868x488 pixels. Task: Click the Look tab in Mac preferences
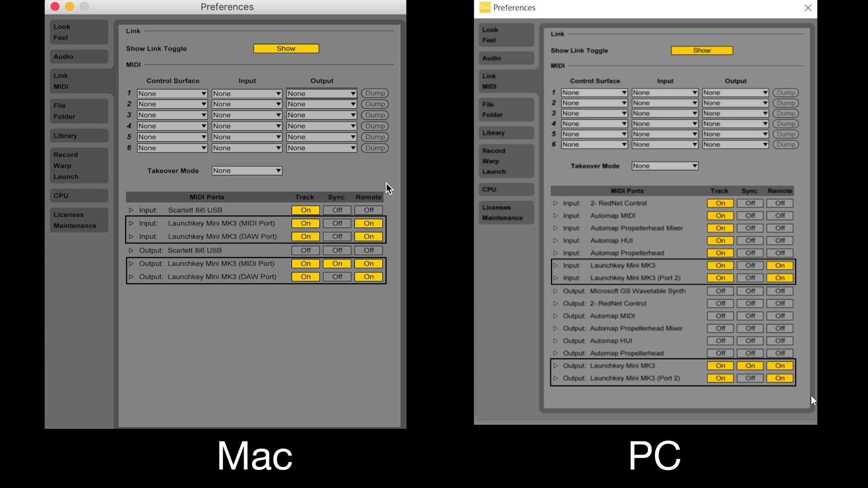(x=61, y=26)
